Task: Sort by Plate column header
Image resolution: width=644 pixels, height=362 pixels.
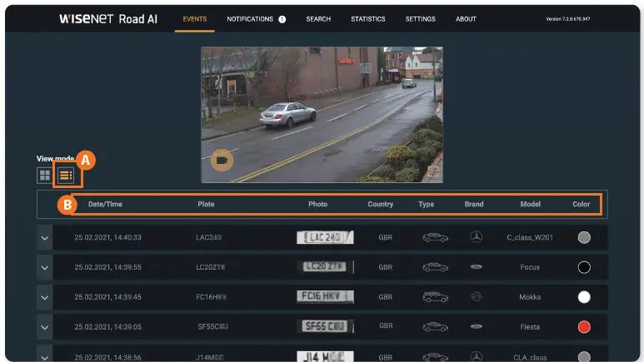Action: (x=206, y=204)
